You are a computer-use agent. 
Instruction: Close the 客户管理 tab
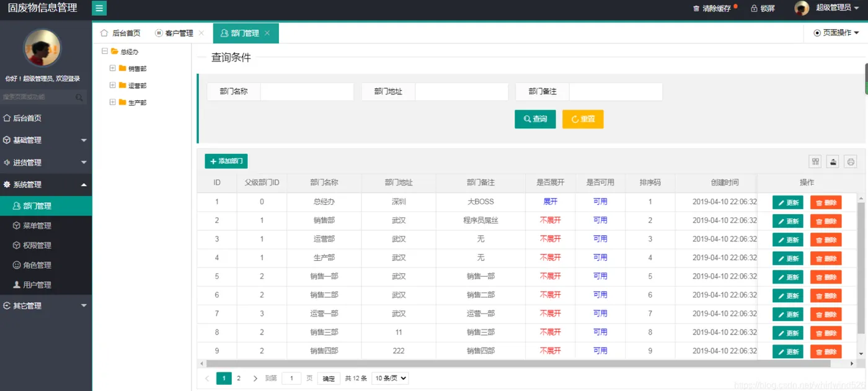click(x=201, y=33)
